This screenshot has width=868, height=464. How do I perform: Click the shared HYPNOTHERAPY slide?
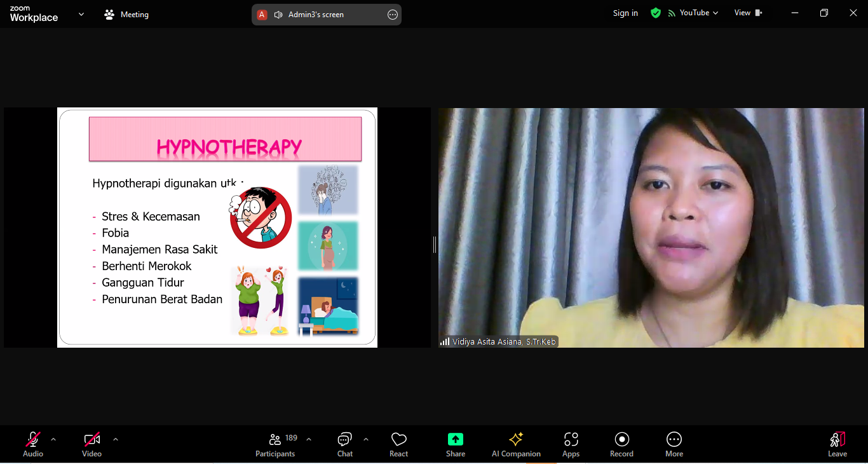217,228
